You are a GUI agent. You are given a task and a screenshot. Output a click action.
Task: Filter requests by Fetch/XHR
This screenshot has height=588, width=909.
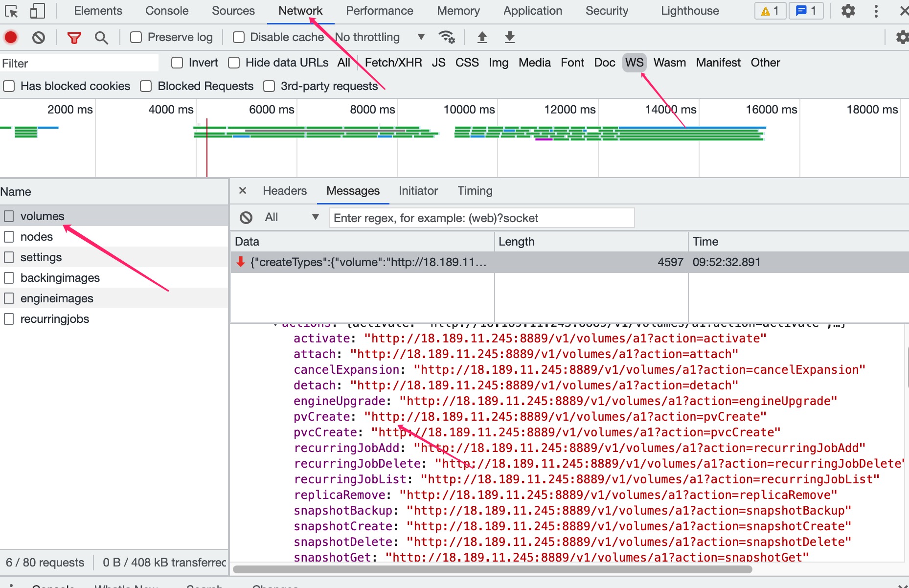[x=393, y=63]
